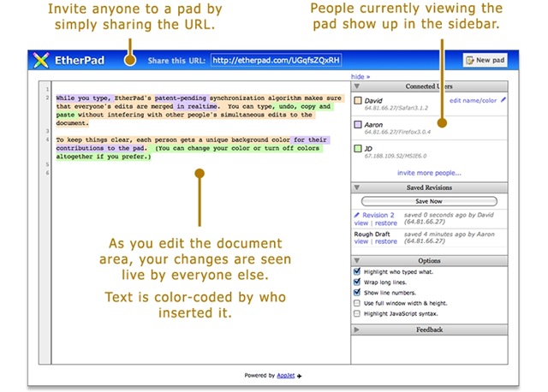
Task: Click the pencil icon beside Revision 2
Action: click(x=356, y=215)
